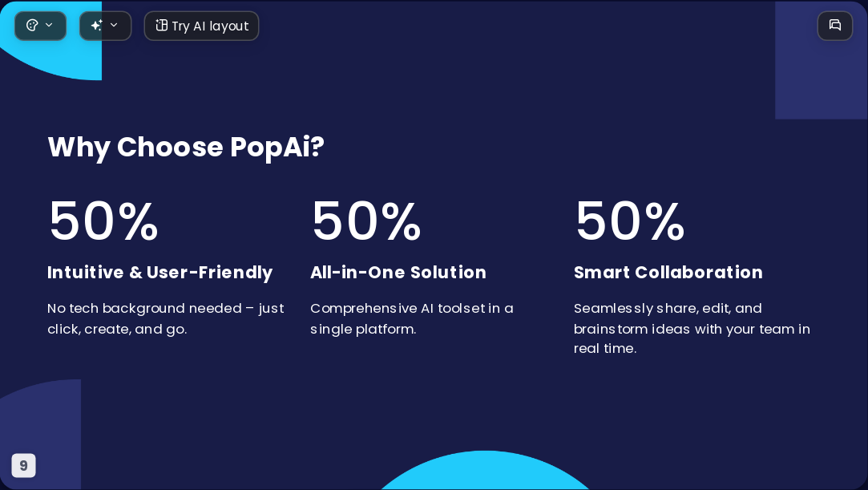Expand the chevron beside the sparkle icon
868x490 pixels.
(114, 25)
